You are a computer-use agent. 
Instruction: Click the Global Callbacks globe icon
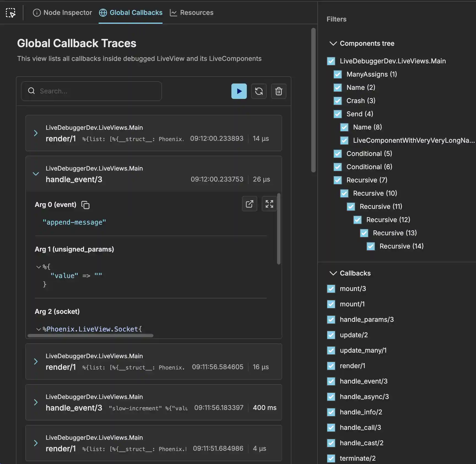pos(103,13)
